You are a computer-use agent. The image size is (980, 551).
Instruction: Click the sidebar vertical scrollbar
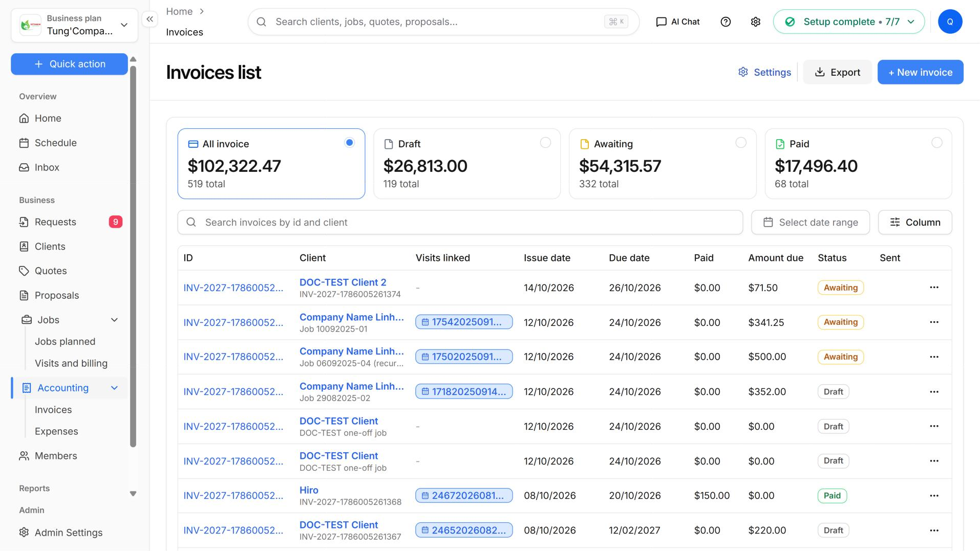tap(133, 256)
